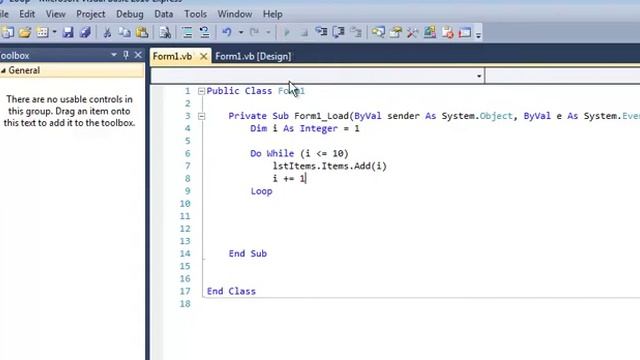Open the Add New Item dropdown arrow

tap(54, 32)
